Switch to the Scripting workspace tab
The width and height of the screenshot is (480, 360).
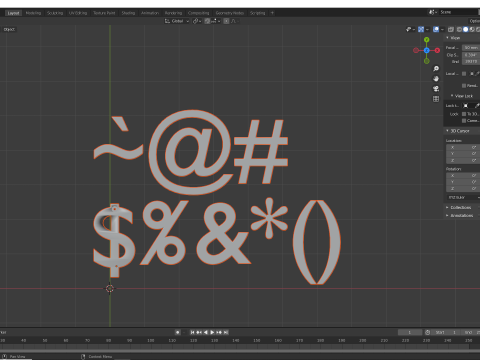[258, 13]
